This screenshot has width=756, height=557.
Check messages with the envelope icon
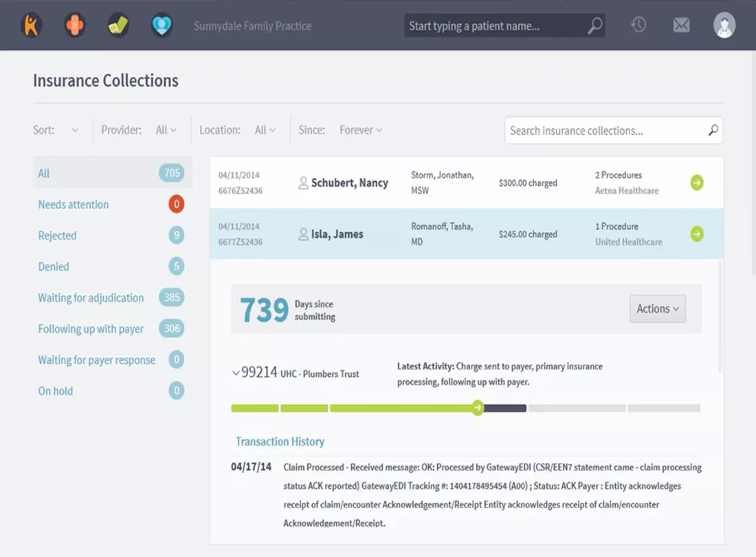681,25
